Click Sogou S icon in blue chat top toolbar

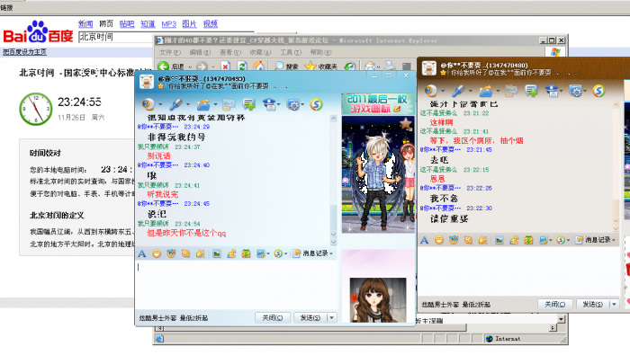(316, 104)
